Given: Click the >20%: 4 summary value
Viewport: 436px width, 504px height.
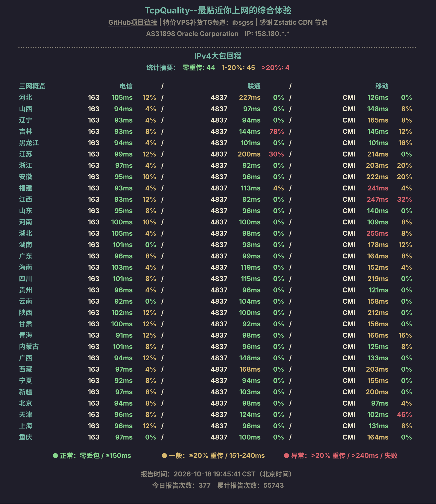Looking at the screenshot, I should tap(275, 68).
